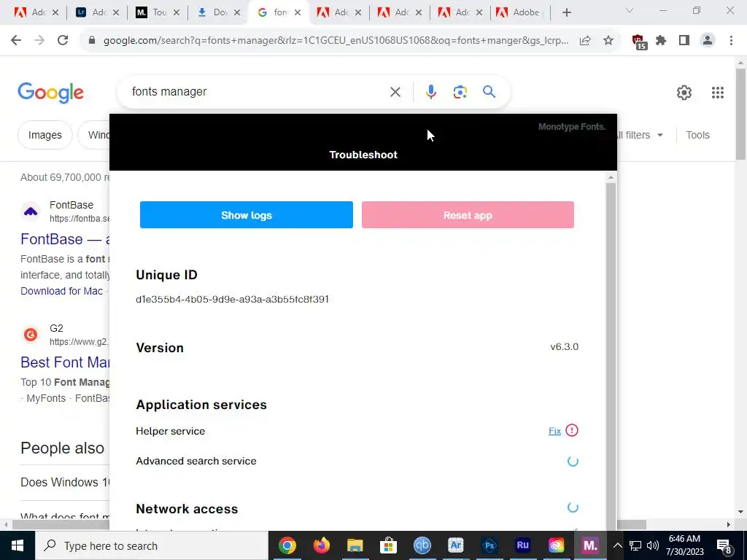Open the Chrome profile avatar
The height and width of the screenshot is (560, 747).
pyautogui.click(x=708, y=41)
